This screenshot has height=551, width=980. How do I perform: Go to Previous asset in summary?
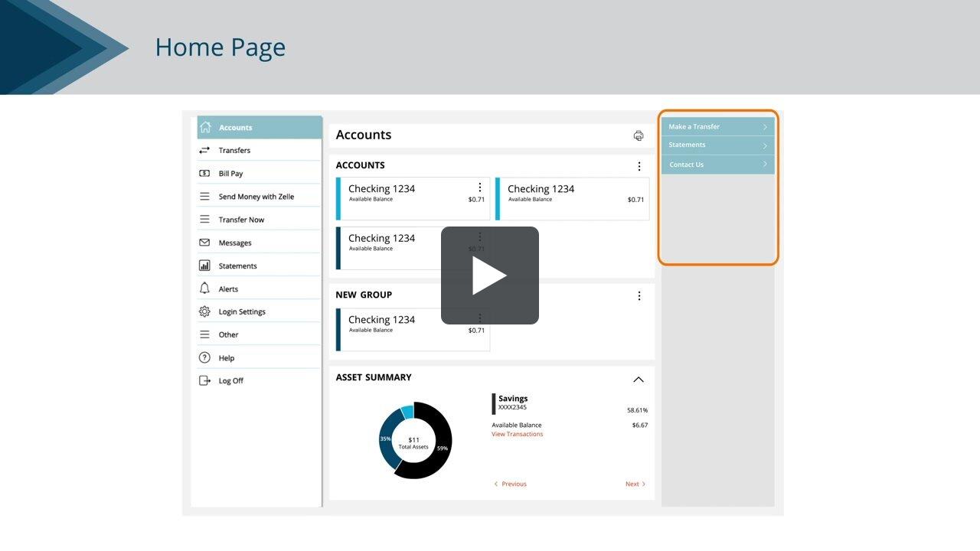tap(510, 484)
